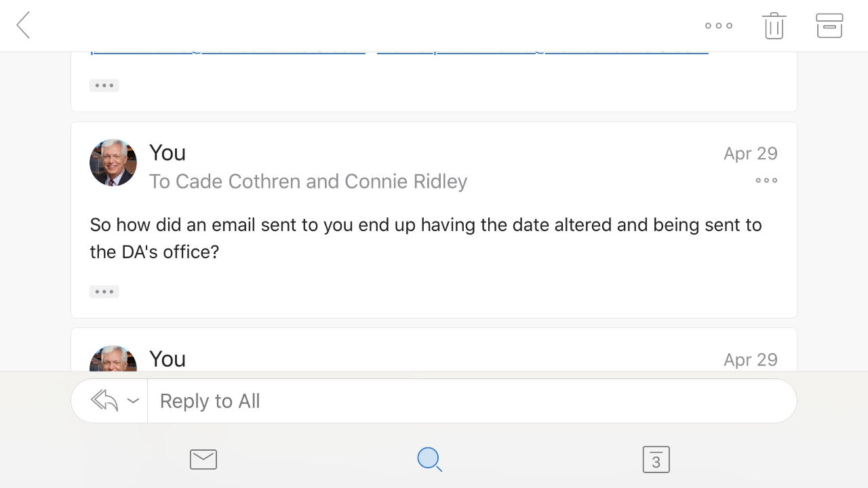This screenshot has width=868, height=488.
Task: Delete conversation with the trash icon
Action: pos(774,26)
